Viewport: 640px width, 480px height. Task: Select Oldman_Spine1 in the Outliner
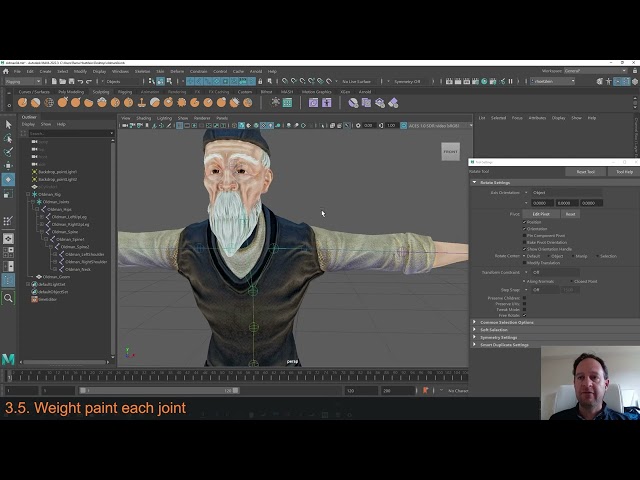click(70, 239)
